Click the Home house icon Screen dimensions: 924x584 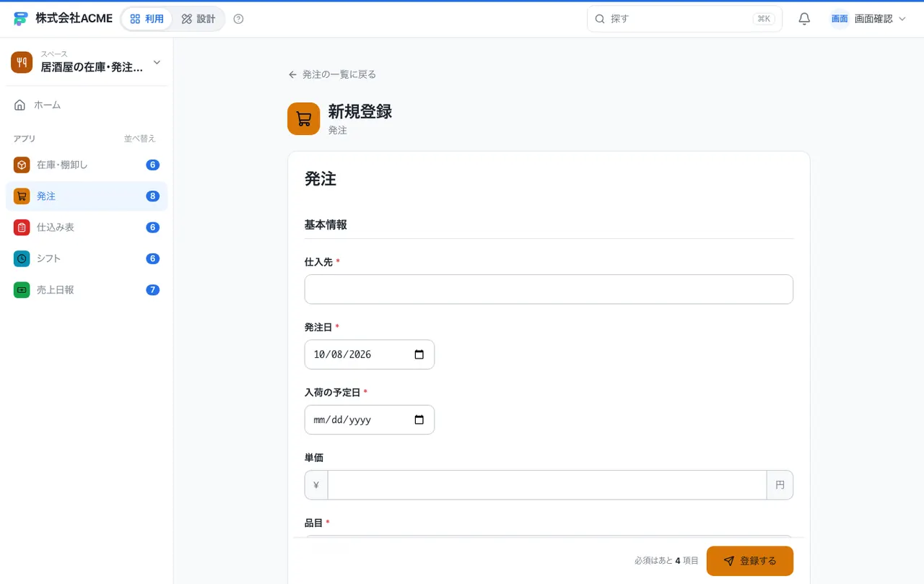tap(20, 105)
